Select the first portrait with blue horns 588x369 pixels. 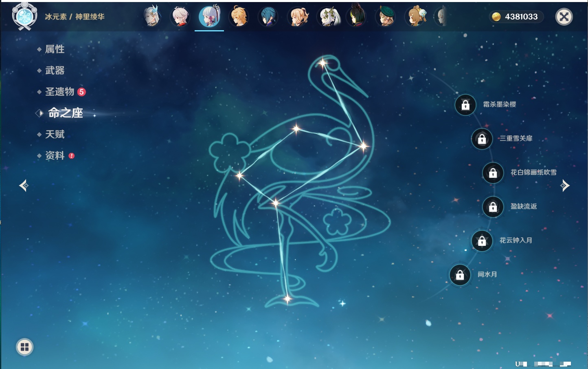152,17
